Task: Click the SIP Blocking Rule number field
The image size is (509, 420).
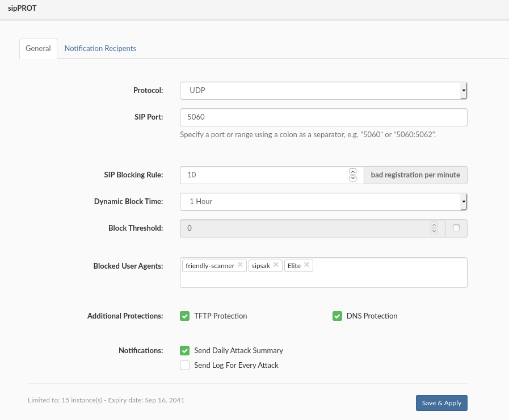Action: pyautogui.click(x=264, y=175)
